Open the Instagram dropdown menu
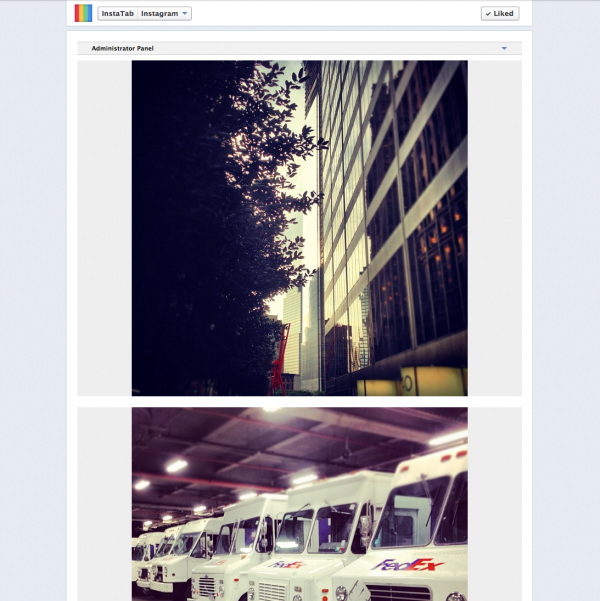600x601 pixels. point(164,13)
